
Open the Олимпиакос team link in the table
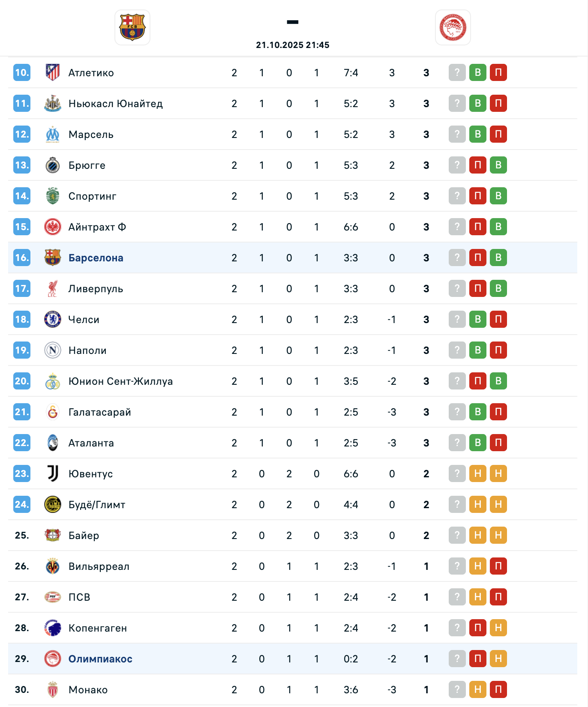[x=100, y=659]
